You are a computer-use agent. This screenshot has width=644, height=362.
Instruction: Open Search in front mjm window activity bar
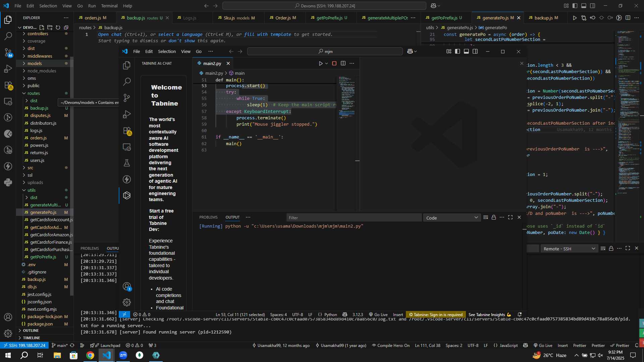(127, 81)
